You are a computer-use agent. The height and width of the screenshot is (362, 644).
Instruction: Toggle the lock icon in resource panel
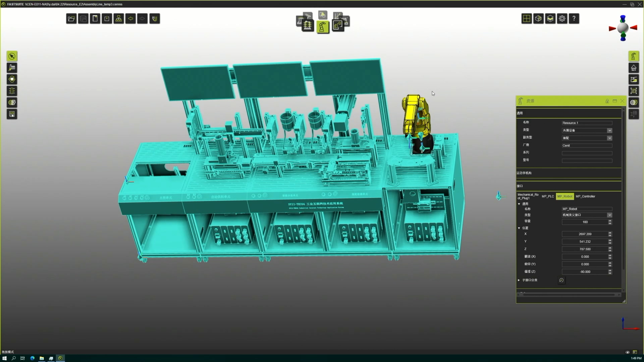[607, 101]
